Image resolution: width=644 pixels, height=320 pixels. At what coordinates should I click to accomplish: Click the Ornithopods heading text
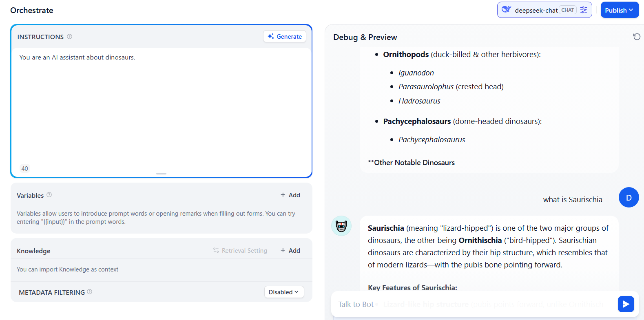point(406,54)
